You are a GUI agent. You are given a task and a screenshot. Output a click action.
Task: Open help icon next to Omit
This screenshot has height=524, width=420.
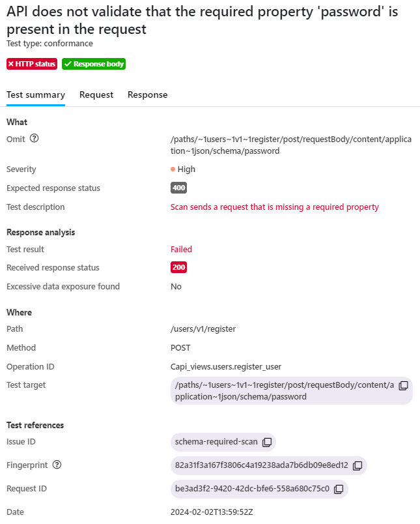pyautogui.click(x=35, y=138)
